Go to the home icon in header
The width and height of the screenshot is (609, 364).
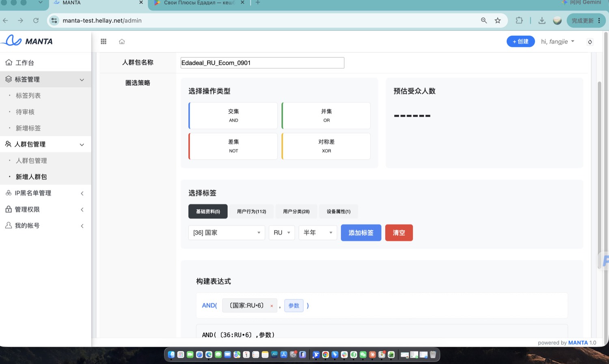[x=122, y=41]
